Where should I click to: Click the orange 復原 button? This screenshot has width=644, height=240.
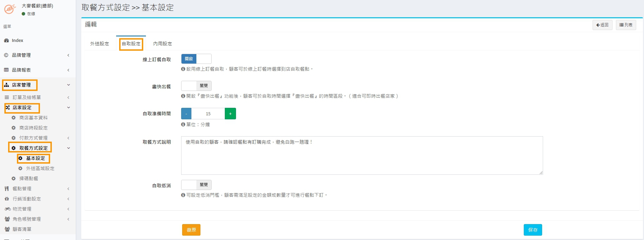click(191, 230)
